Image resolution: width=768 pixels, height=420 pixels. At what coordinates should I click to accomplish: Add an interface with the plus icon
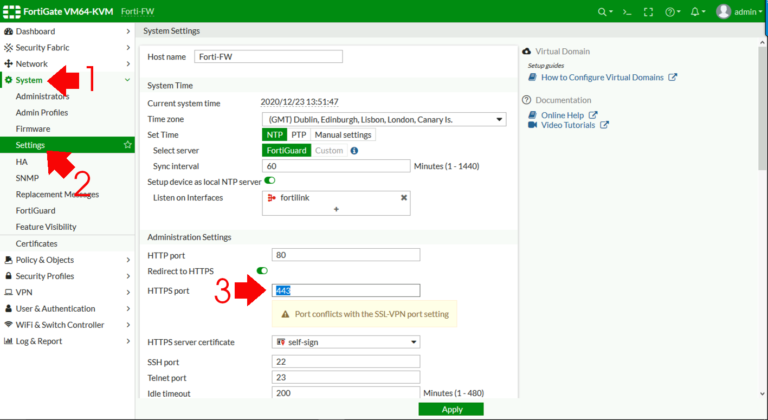[336, 209]
